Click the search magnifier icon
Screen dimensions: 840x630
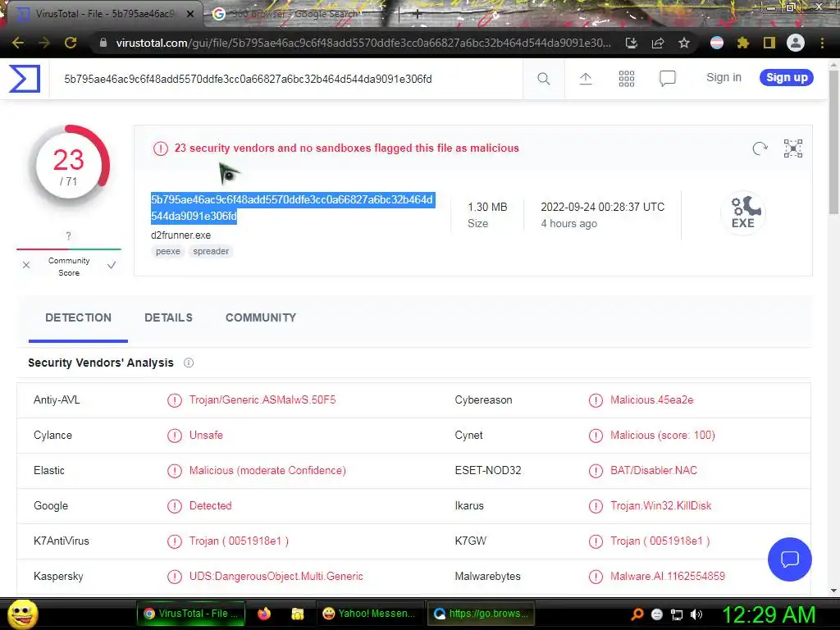(543, 79)
